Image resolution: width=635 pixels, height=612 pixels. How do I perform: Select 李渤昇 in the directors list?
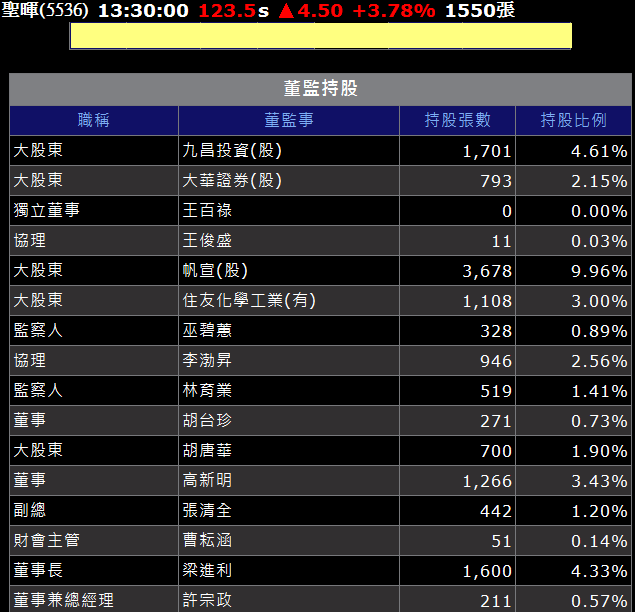coord(207,360)
